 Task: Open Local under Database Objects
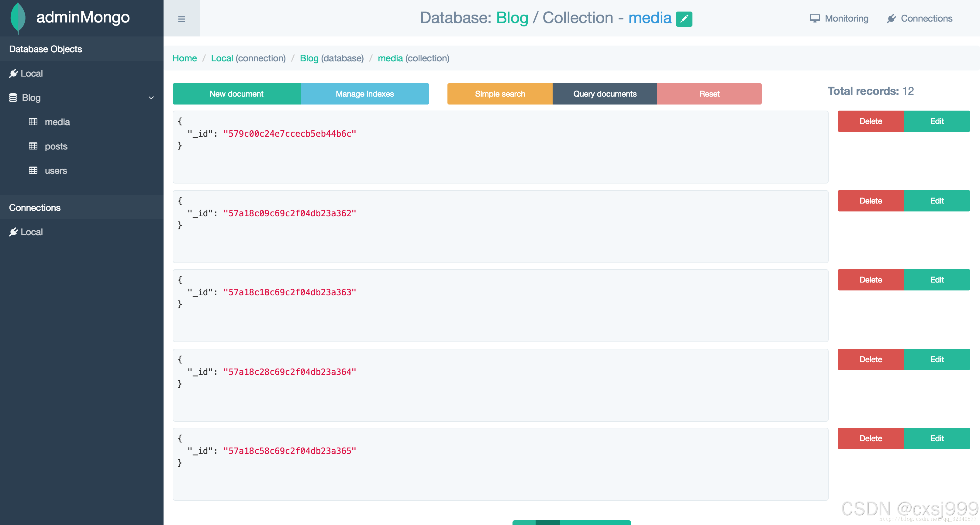coord(31,73)
